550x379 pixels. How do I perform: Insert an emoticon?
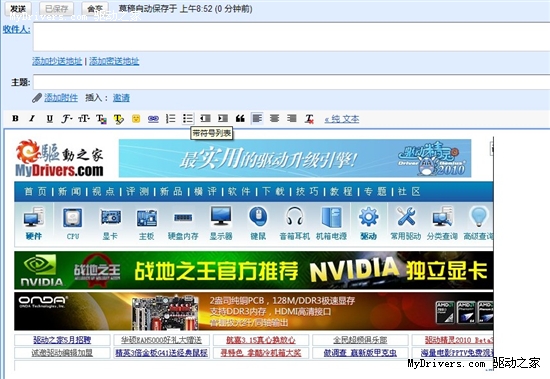click(x=136, y=119)
